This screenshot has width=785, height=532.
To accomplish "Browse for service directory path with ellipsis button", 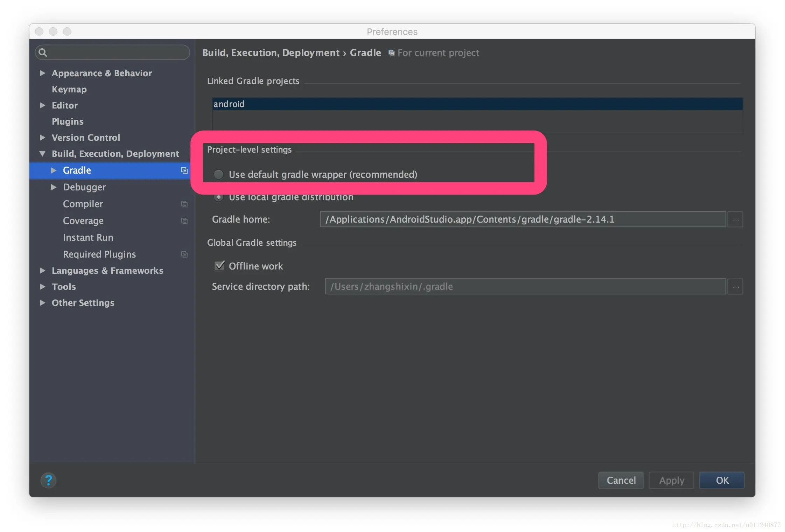I will tap(735, 287).
